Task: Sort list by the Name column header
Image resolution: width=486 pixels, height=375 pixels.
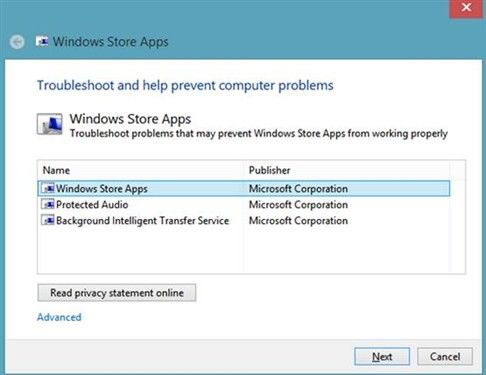Action: point(141,170)
